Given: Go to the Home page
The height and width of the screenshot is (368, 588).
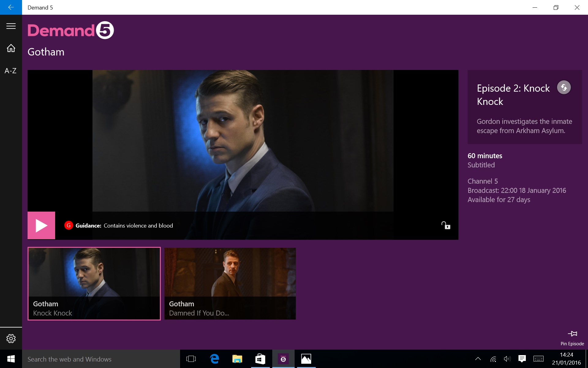Looking at the screenshot, I should pos(11,48).
